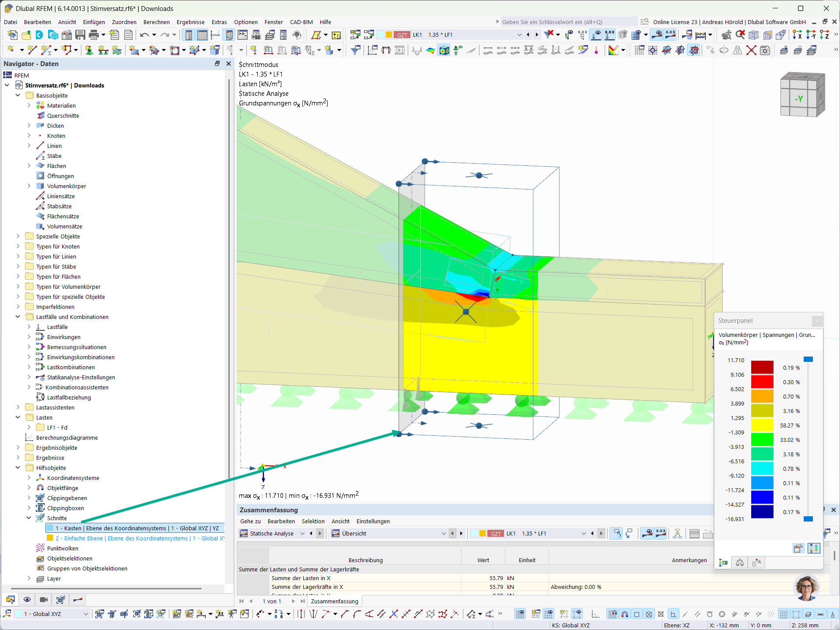
Task: Click the Redo arrow icon
Action: point(165,35)
